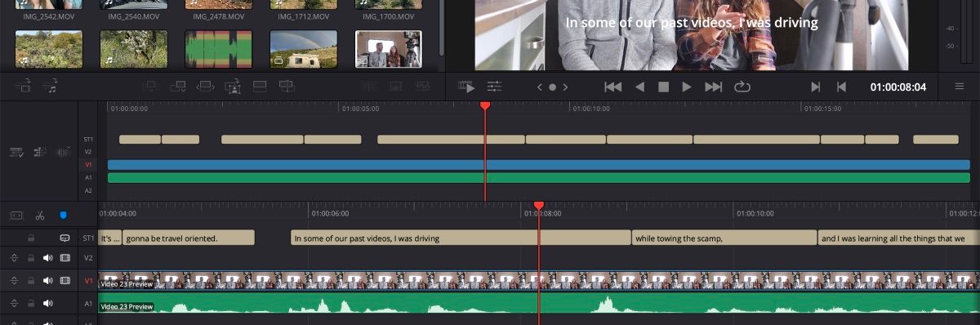980x325 pixels.
Task: Expand V2 track height arrows
Action: click(14, 257)
